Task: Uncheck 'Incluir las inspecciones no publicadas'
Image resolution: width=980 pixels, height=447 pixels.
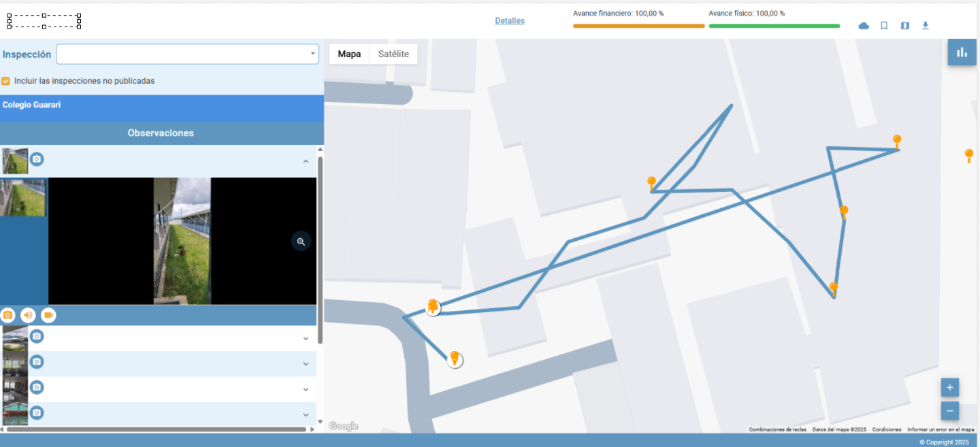Action: pos(6,81)
